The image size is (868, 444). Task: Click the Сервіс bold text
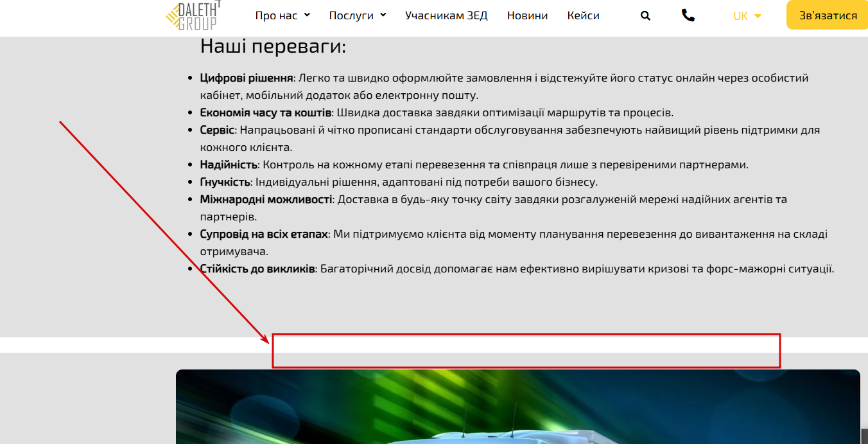pyautogui.click(x=217, y=130)
